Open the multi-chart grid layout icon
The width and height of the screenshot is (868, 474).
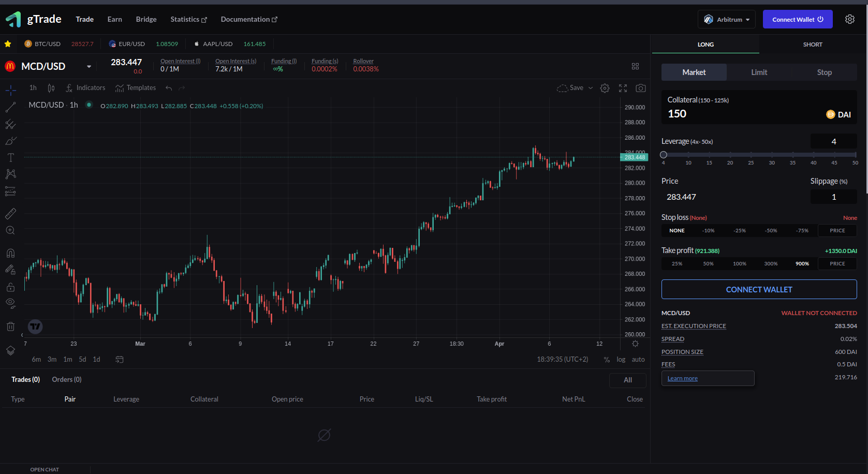tap(636, 66)
